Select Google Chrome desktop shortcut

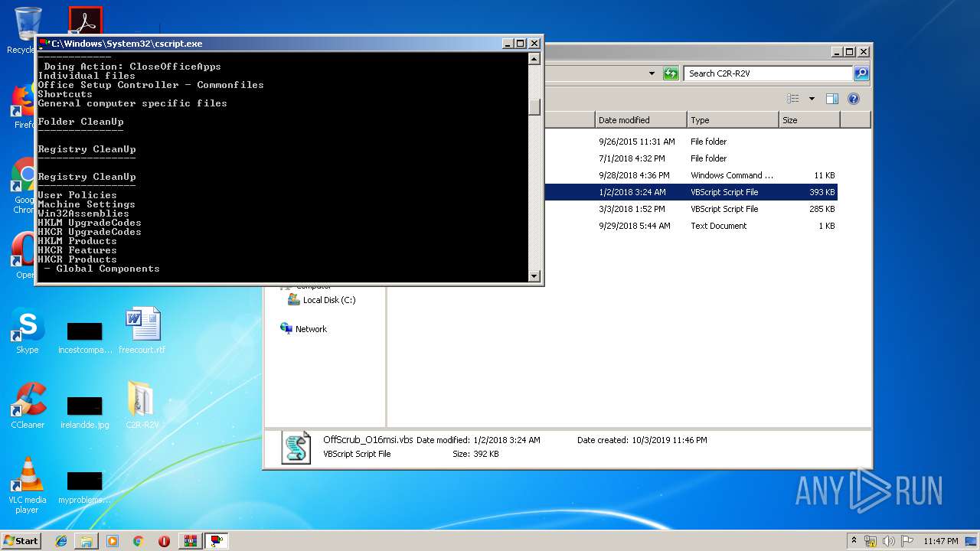click(x=25, y=186)
